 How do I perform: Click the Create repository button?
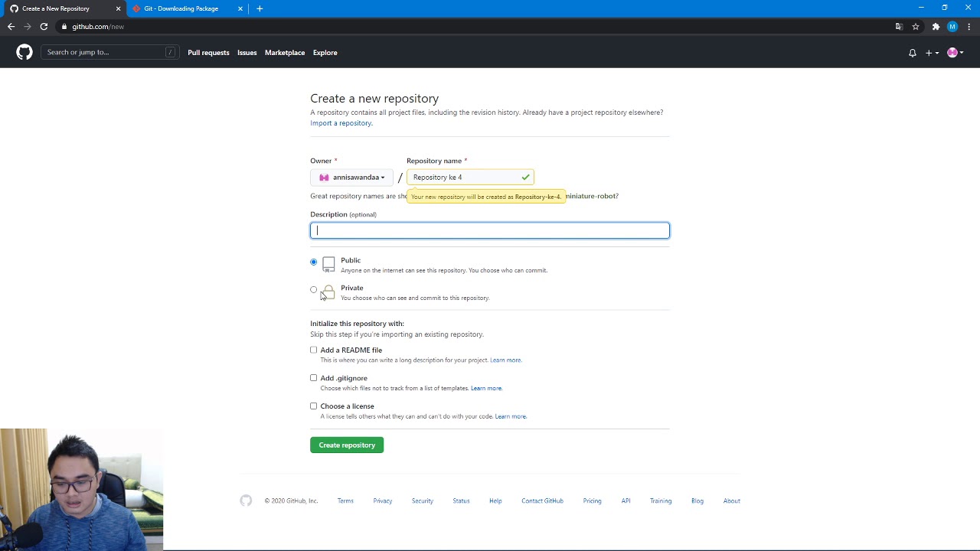tap(347, 445)
